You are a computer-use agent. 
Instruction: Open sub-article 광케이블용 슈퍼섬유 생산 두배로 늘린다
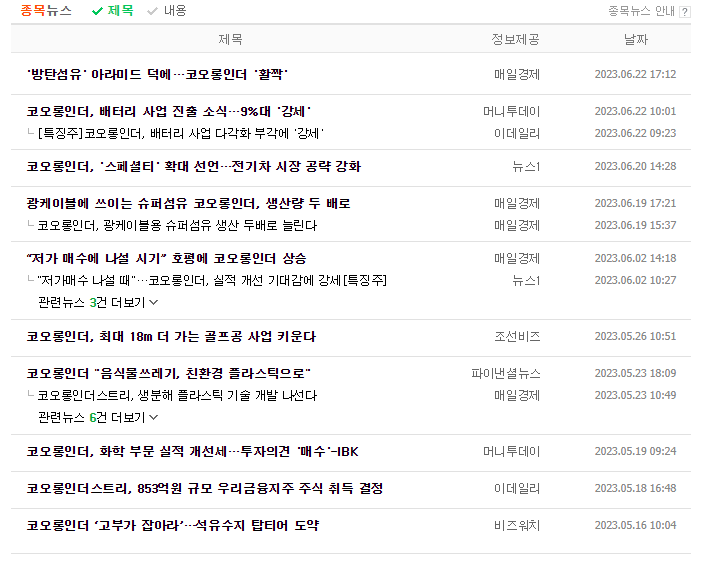[x=177, y=225]
